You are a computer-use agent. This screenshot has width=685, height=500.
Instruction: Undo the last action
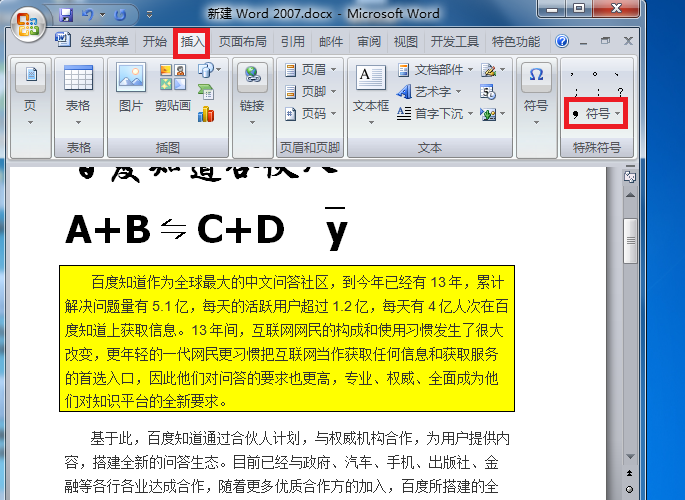click(87, 15)
